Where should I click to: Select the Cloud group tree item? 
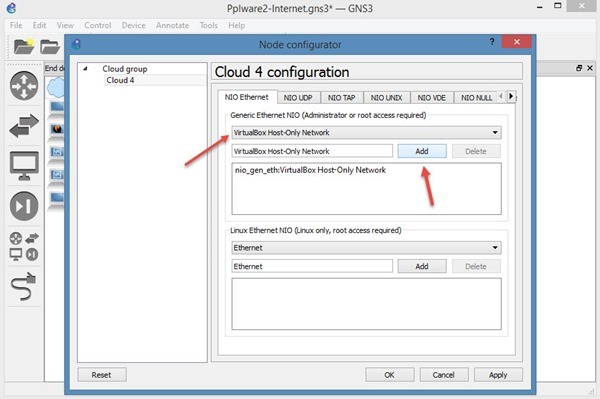[125, 69]
